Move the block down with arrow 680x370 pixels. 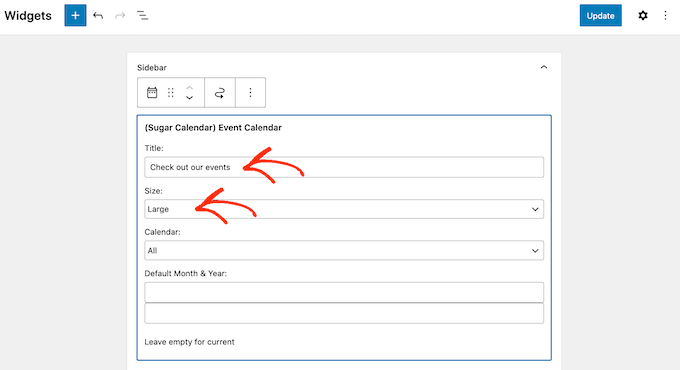coord(190,98)
